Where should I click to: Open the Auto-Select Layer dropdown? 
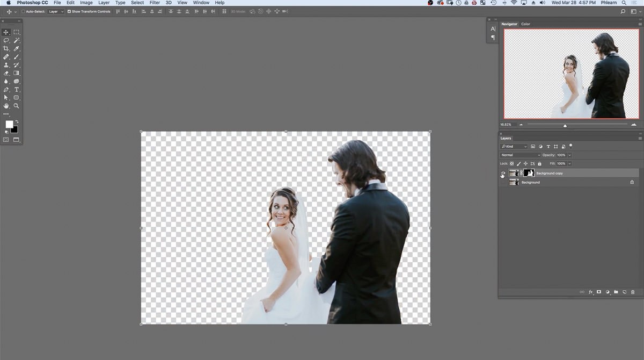click(x=56, y=11)
